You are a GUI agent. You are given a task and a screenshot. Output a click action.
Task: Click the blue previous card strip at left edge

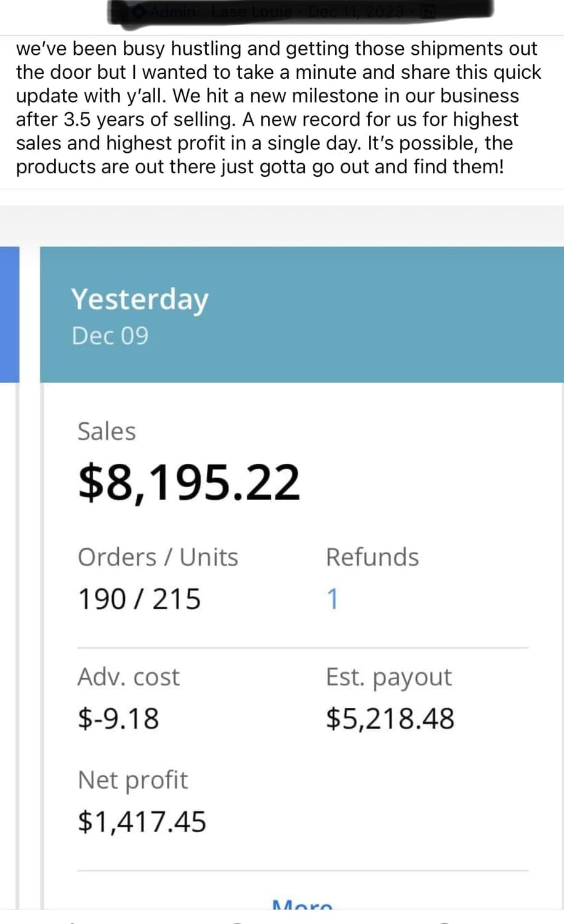(9, 314)
